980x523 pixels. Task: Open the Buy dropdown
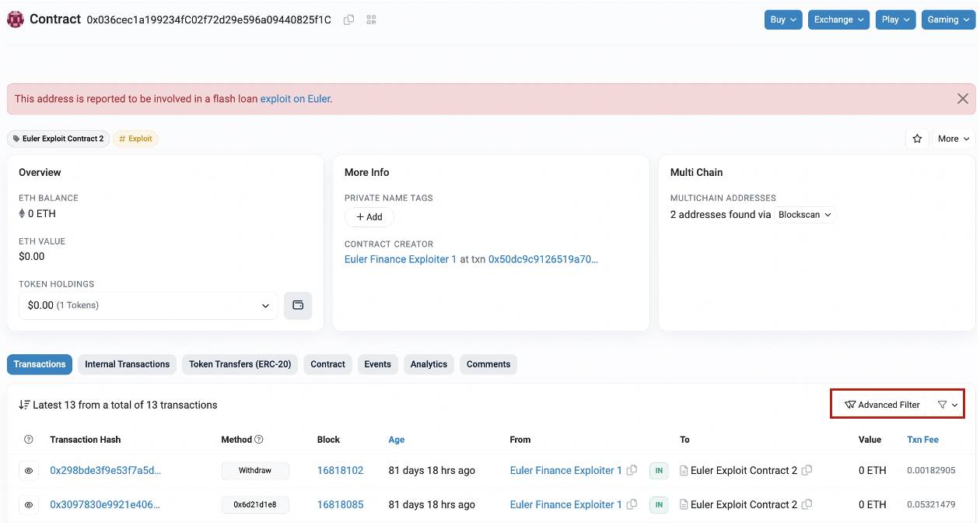point(783,19)
